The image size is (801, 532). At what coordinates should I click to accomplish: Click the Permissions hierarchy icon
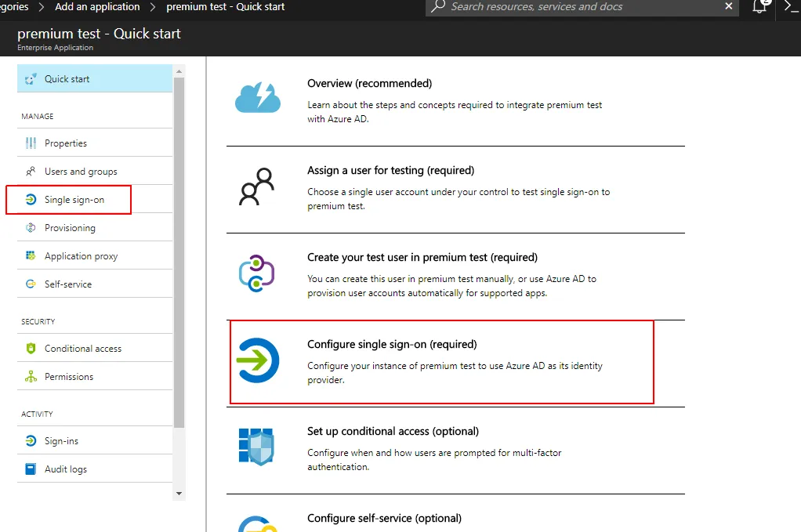31,377
